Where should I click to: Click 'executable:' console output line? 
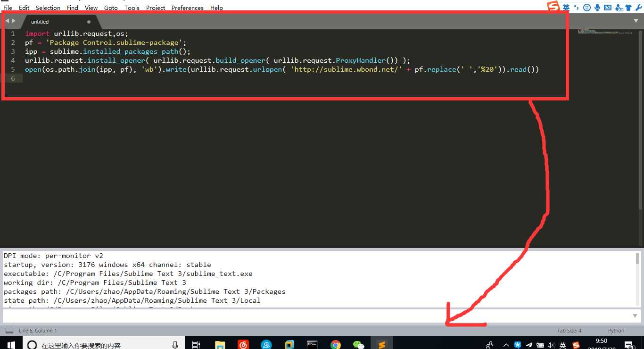coord(128,274)
